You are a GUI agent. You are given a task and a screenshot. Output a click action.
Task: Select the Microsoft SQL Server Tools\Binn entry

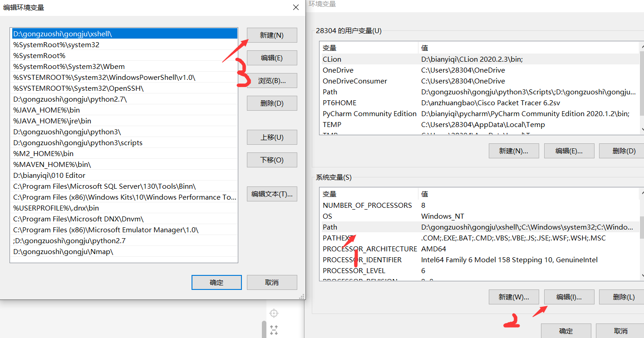coord(124,186)
